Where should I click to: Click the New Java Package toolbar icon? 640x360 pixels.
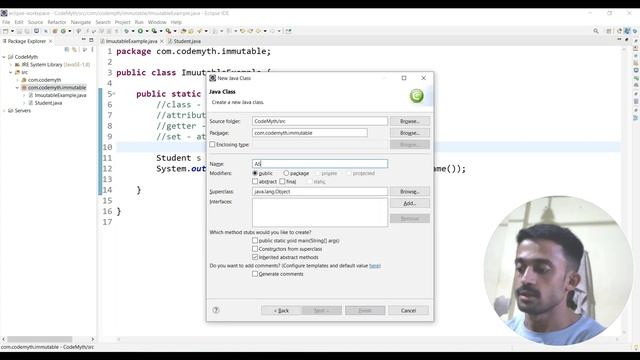pyautogui.click(x=55, y=31)
